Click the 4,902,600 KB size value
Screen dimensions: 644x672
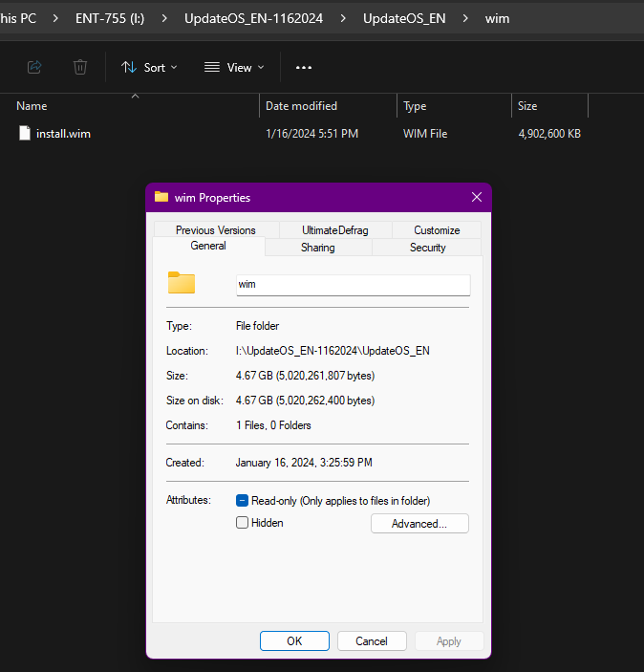[x=549, y=134]
